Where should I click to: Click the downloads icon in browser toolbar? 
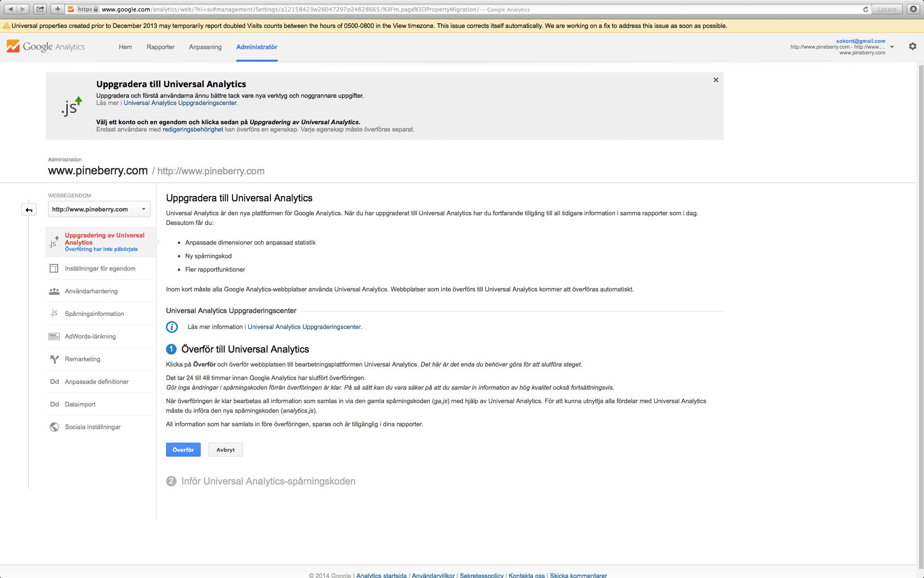coord(913,9)
